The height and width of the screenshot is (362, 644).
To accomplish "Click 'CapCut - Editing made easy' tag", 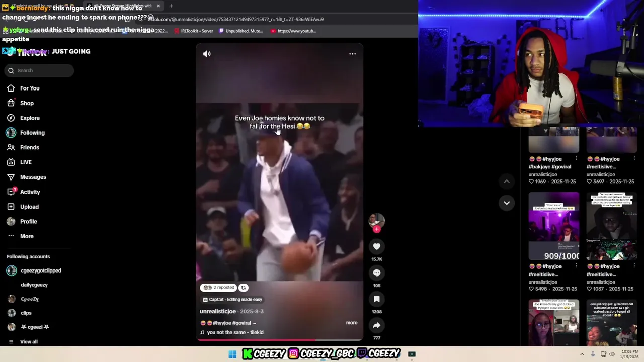I will [232, 300].
